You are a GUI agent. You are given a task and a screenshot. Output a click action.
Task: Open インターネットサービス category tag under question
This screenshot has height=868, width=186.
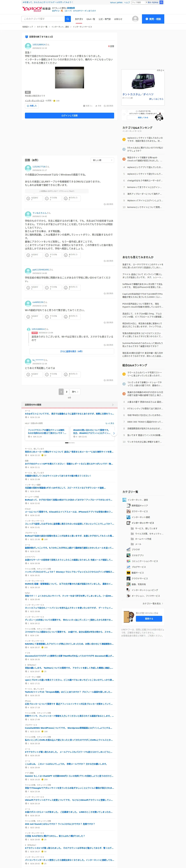tap(34, 100)
